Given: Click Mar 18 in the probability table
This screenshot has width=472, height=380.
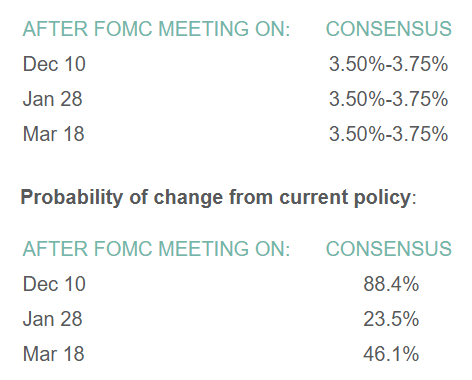Looking at the screenshot, I should 53,354.
